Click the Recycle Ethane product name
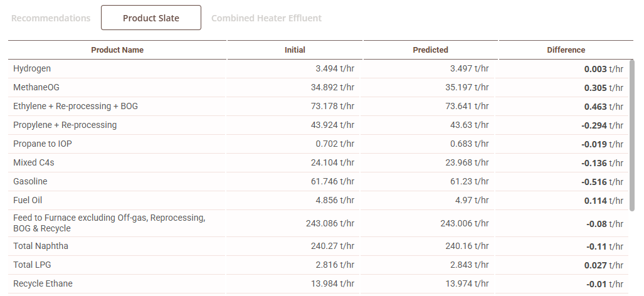 click(x=43, y=283)
